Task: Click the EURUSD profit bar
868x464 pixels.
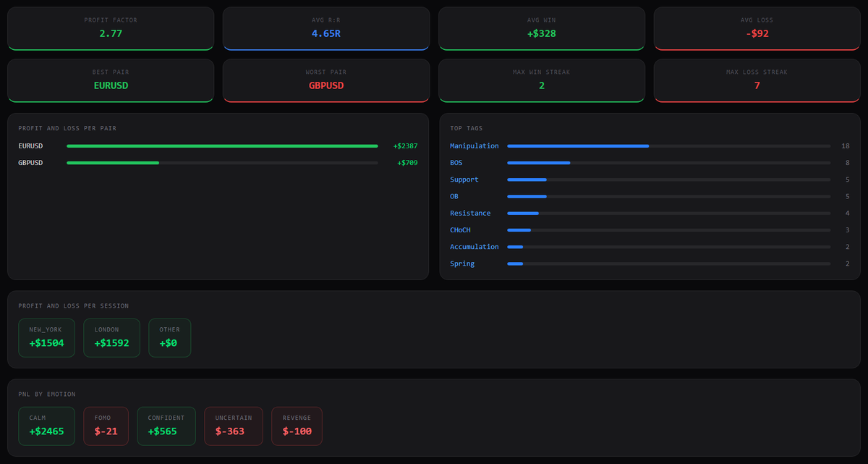Action: point(222,146)
